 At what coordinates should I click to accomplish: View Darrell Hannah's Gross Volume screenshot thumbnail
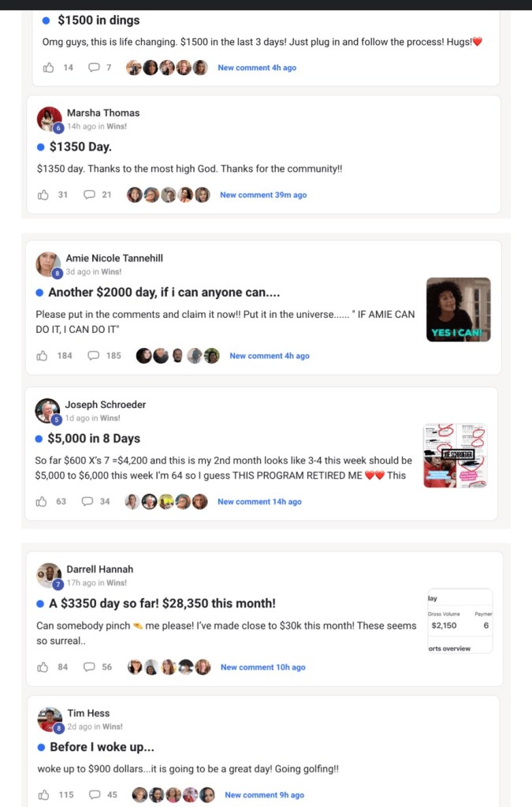click(x=460, y=621)
